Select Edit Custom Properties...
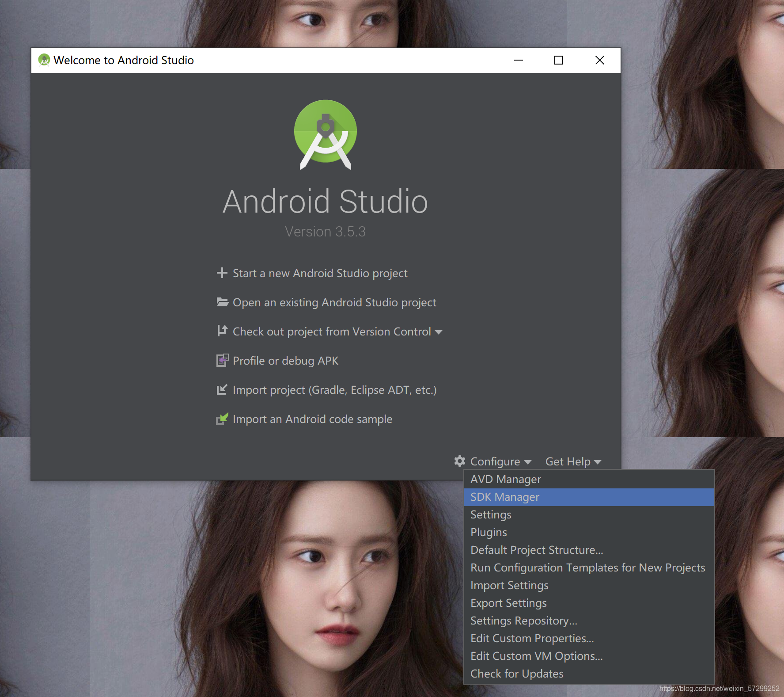Viewport: 784px width, 697px height. (x=589, y=638)
